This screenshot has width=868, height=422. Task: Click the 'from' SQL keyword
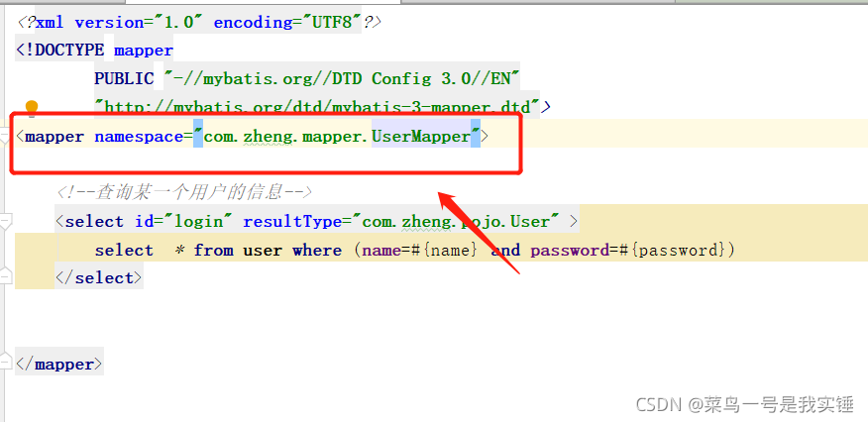coord(213,250)
